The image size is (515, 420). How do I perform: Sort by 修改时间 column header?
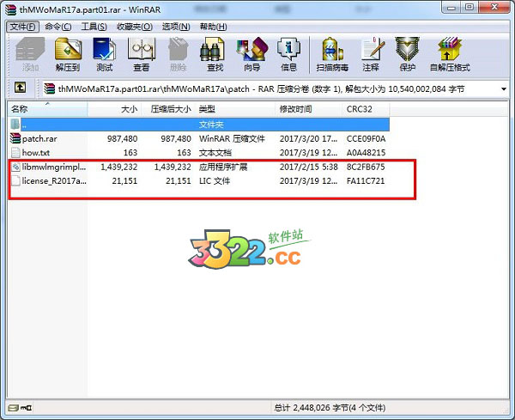308,109
